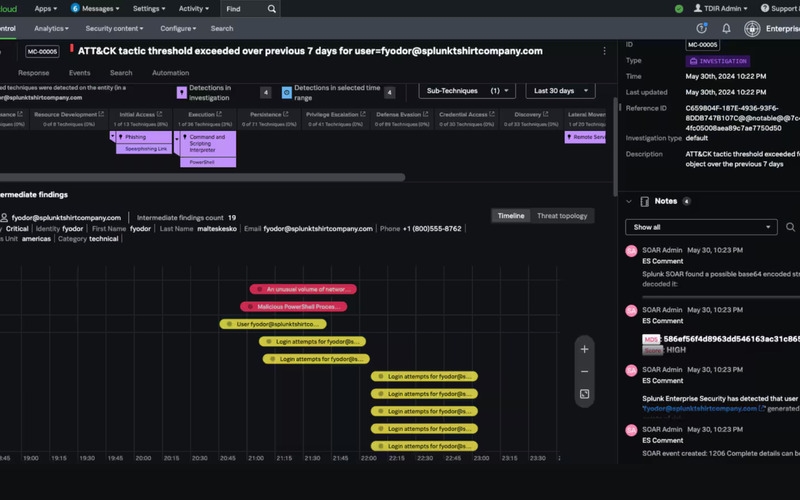Screen dimensions: 800x500
Task: Click the TDIR Admin user icon
Action: pyautogui.click(x=697, y=8)
